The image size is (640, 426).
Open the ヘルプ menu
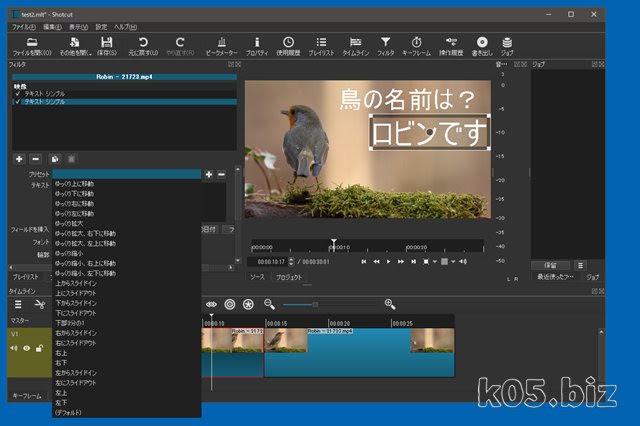click(x=125, y=27)
